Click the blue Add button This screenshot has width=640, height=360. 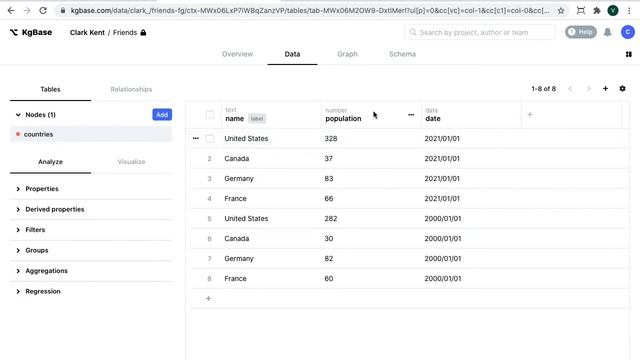tap(162, 115)
